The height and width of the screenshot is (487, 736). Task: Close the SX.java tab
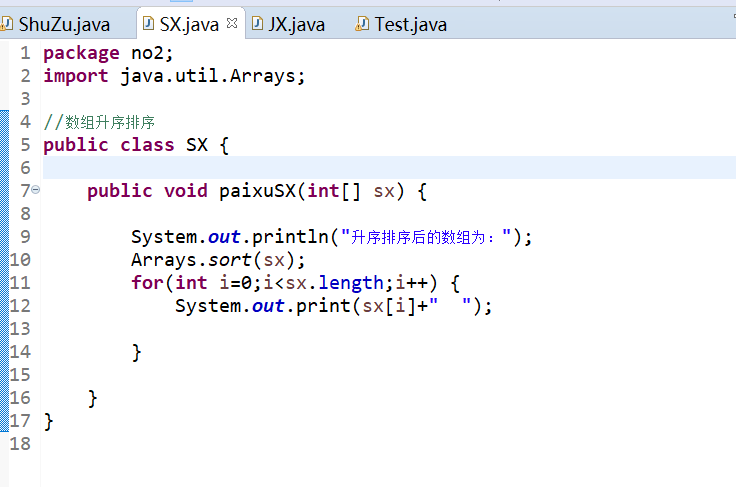pyautogui.click(x=232, y=23)
